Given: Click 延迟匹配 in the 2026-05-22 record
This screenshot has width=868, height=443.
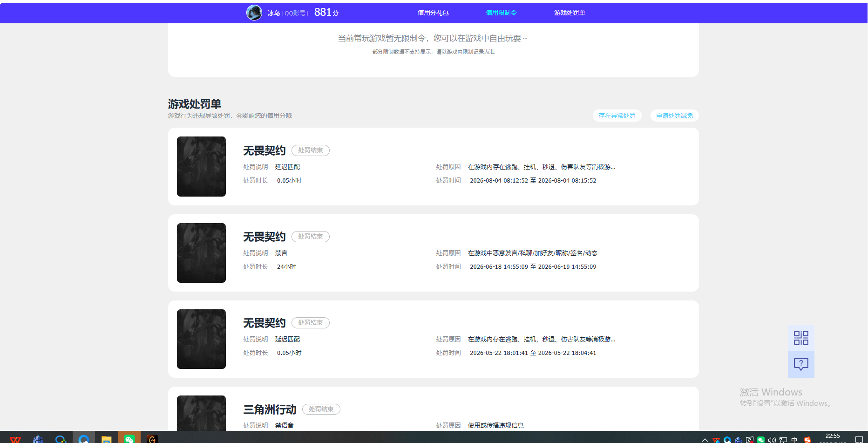Looking at the screenshot, I should click(x=287, y=339).
